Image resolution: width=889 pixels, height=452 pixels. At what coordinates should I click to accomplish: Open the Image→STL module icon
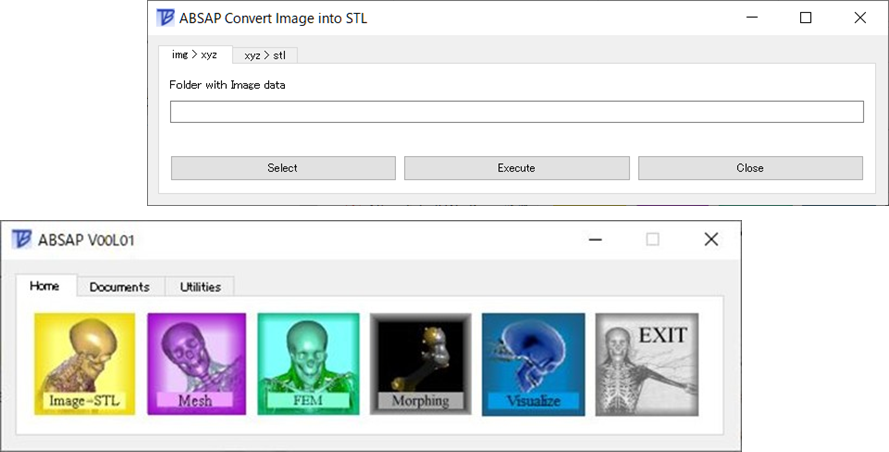point(84,364)
